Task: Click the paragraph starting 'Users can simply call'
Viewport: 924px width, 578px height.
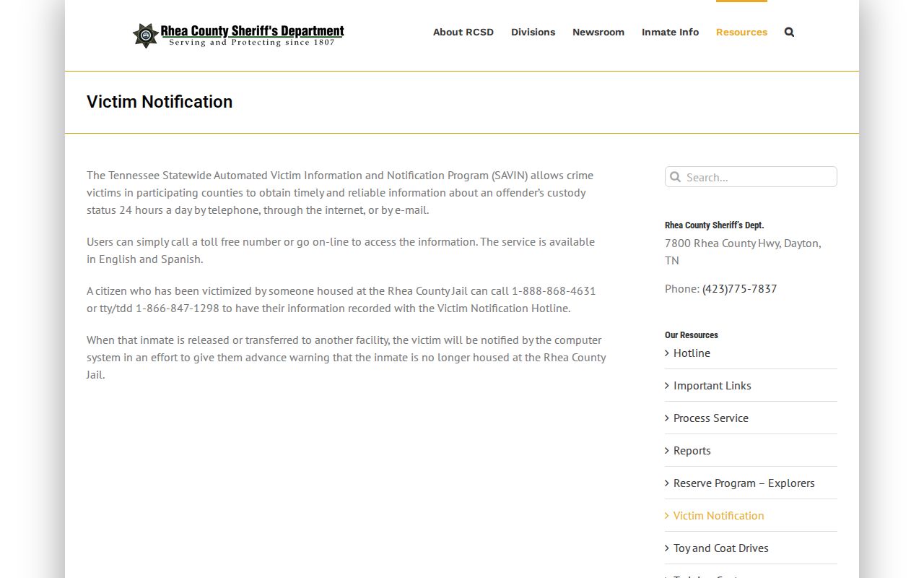Action: pos(341,251)
